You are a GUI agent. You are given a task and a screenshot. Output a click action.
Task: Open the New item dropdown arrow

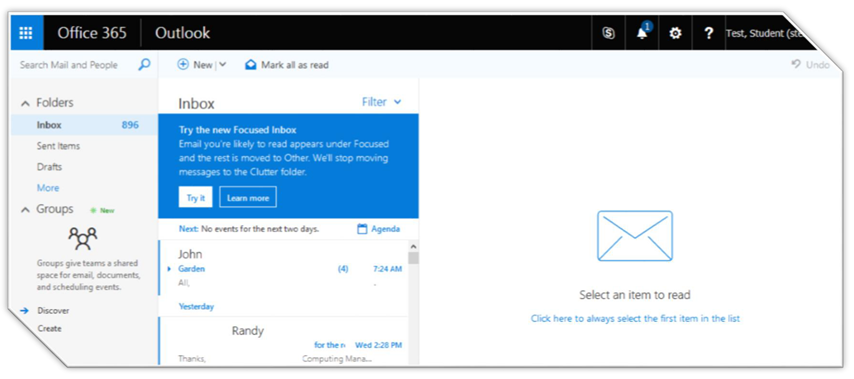tap(222, 65)
